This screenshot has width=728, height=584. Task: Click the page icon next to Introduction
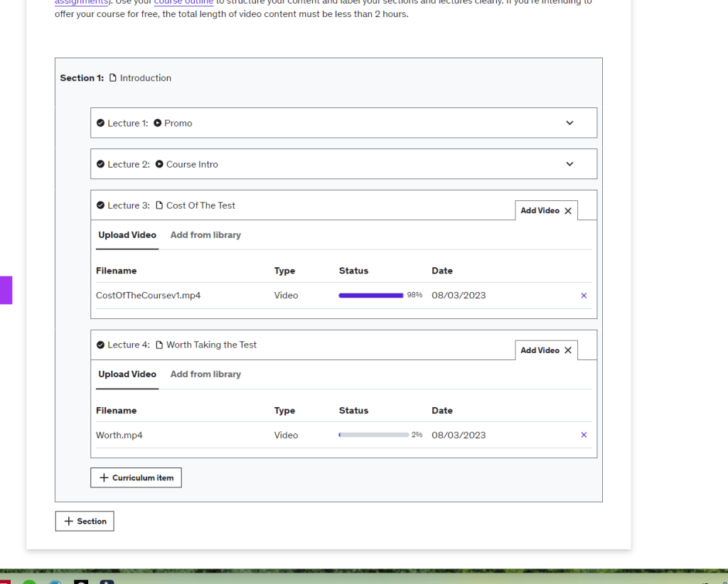(113, 78)
